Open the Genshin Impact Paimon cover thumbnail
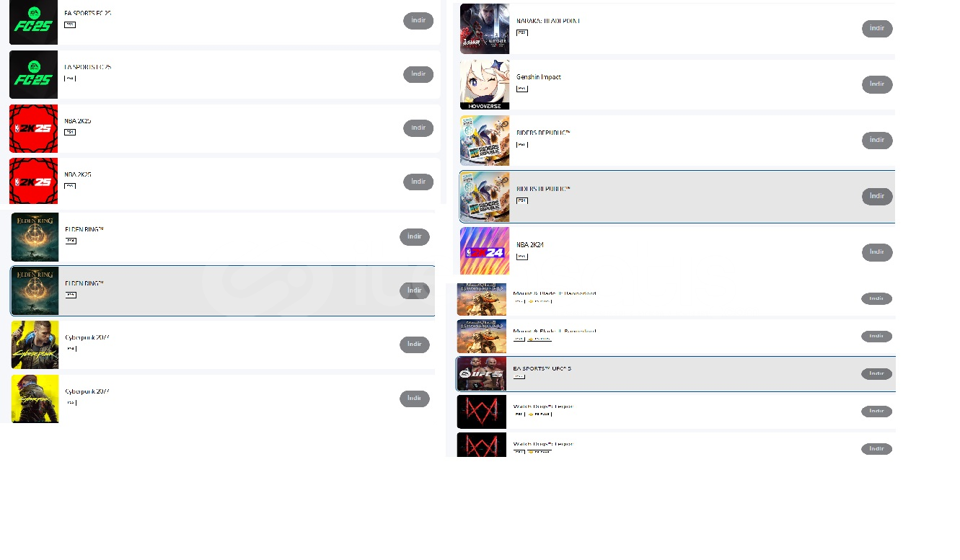 pos(485,84)
